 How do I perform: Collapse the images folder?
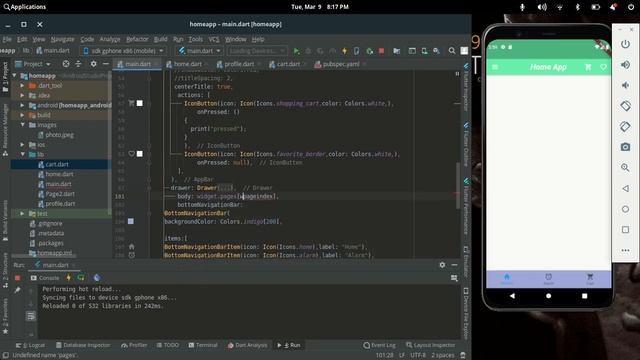click(22, 125)
